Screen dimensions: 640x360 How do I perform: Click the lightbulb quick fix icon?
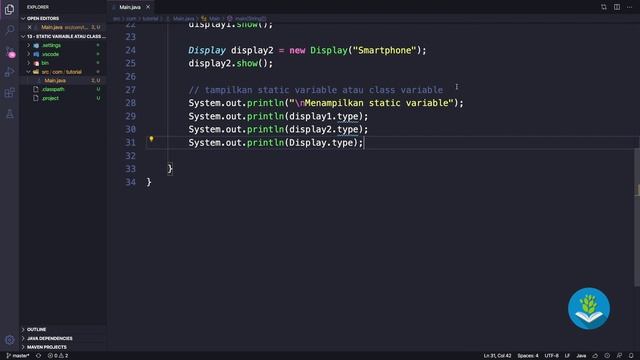(x=151, y=139)
